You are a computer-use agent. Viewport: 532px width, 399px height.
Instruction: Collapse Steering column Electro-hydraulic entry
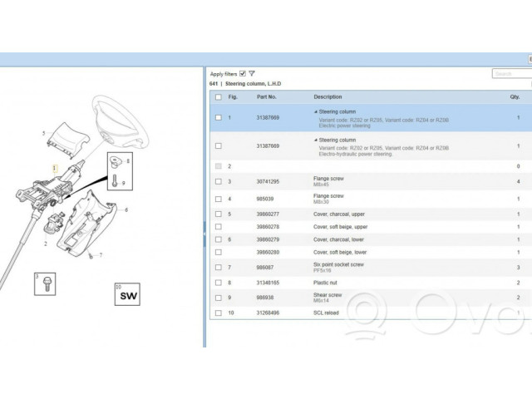[x=316, y=140]
